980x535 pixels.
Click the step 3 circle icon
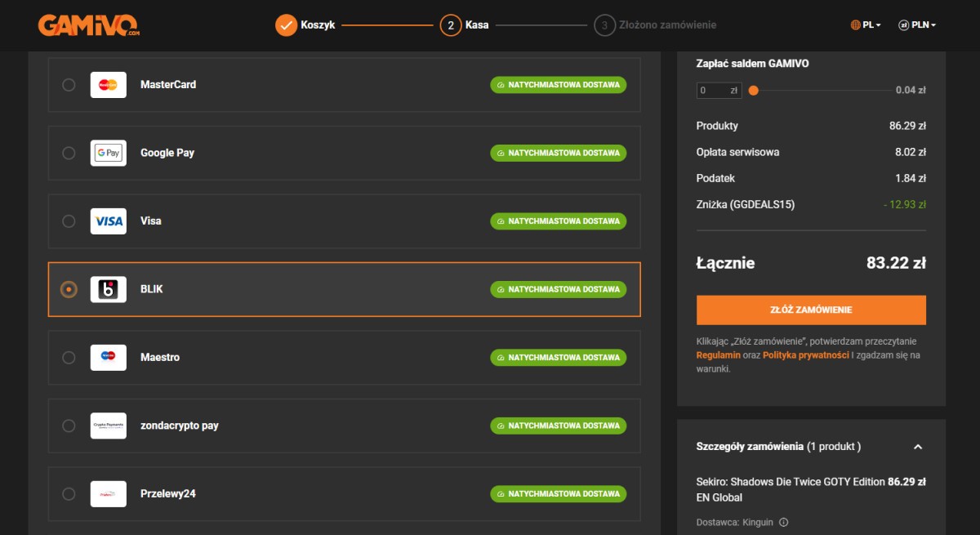pyautogui.click(x=604, y=25)
